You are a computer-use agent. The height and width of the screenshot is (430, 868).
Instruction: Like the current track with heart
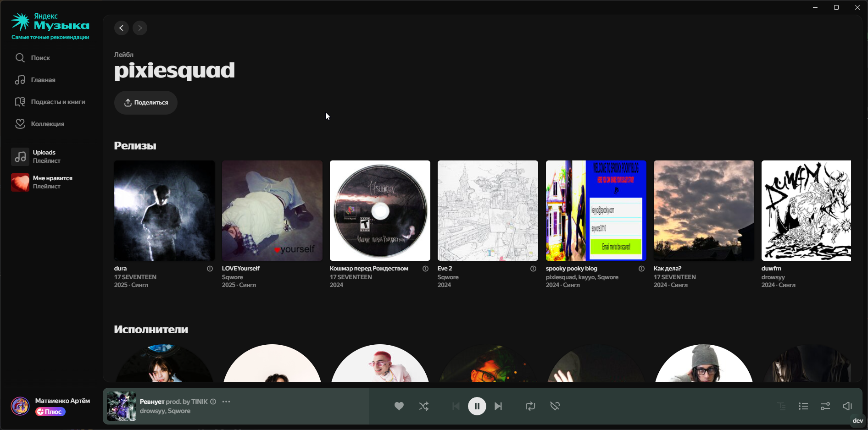click(x=399, y=406)
